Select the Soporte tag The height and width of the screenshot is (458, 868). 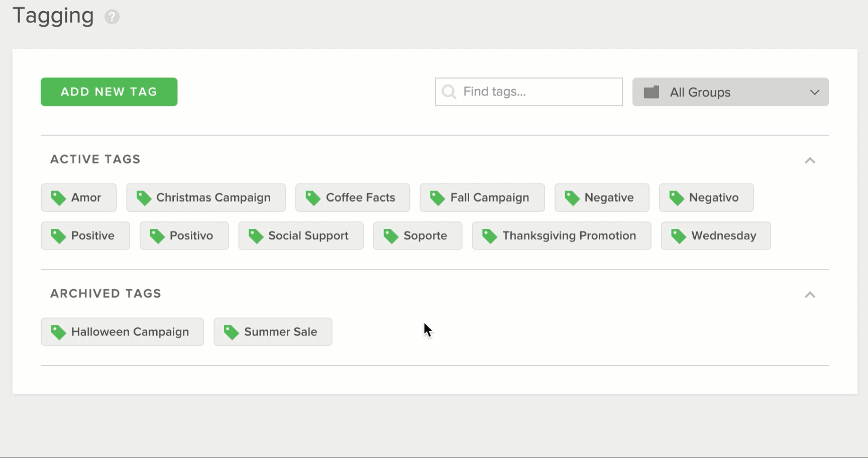(418, 236)
